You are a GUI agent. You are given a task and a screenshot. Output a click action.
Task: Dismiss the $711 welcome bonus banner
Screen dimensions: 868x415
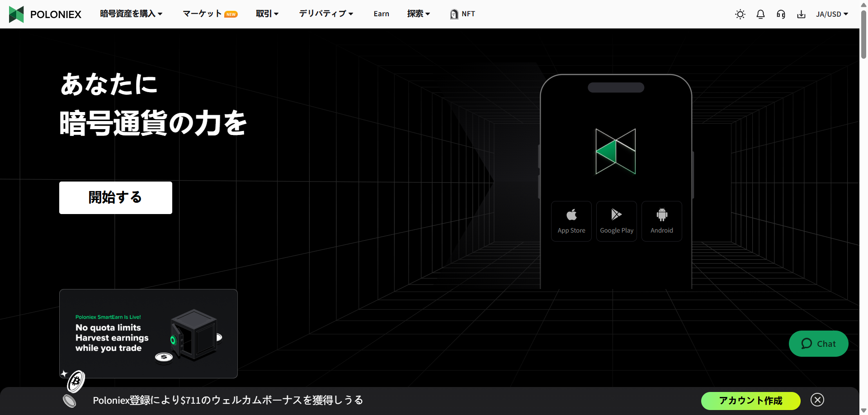[x=817, y=400]
